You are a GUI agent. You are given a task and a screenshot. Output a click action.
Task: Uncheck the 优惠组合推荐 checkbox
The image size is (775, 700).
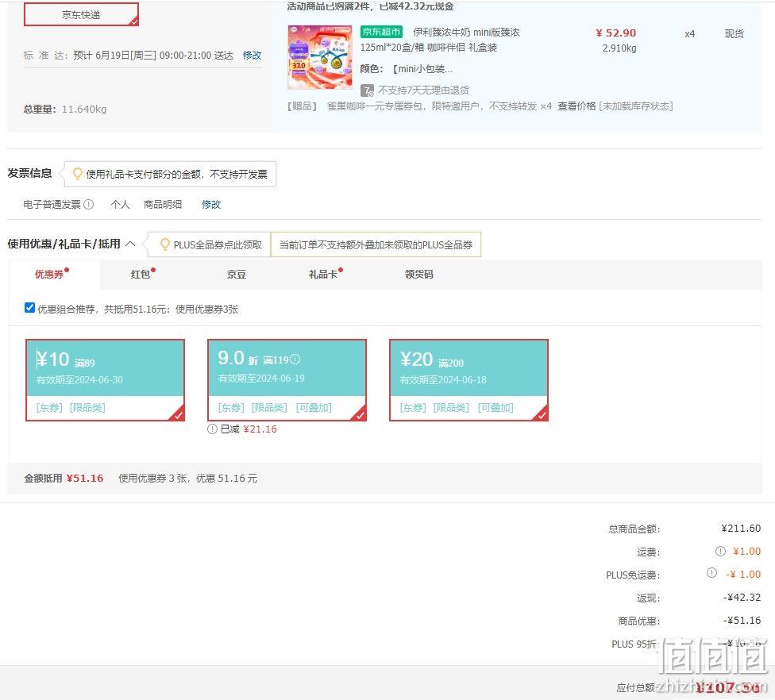tap(29, 308)
